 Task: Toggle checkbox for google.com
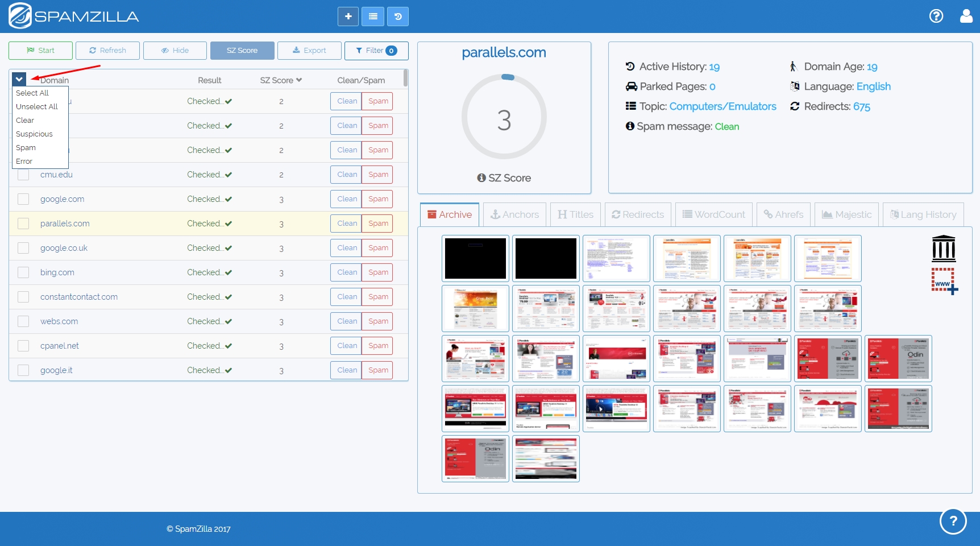23,199
